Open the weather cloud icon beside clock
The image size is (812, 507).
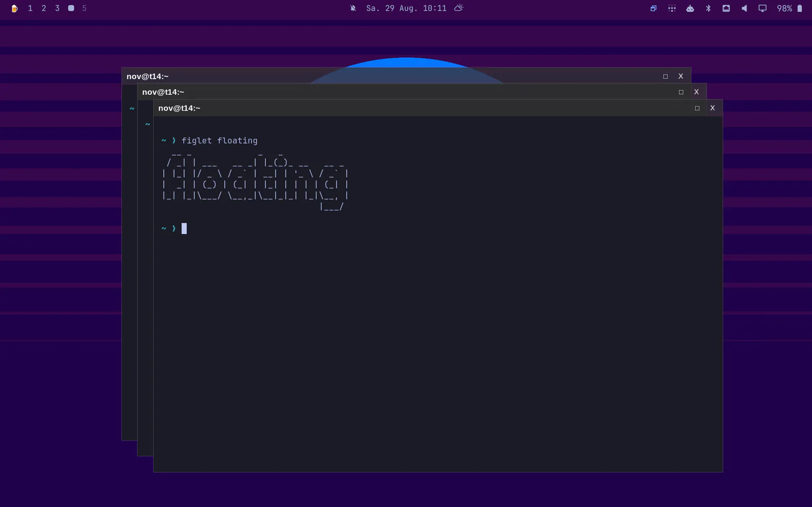459,8
